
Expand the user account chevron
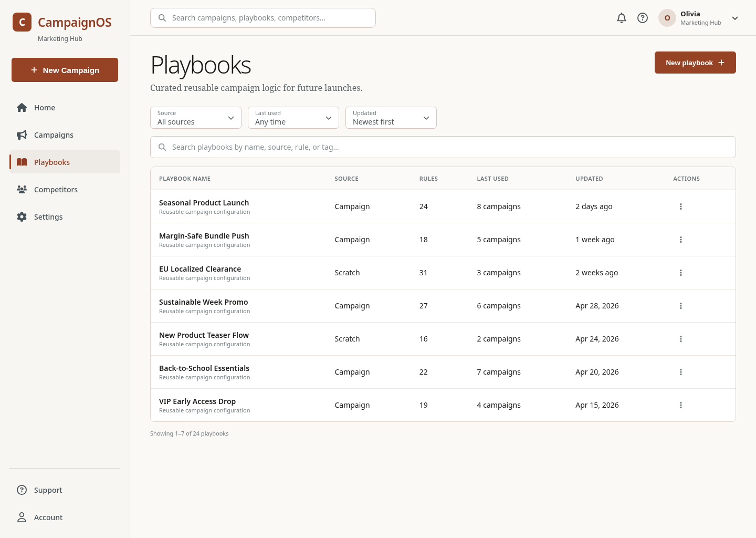pyautogui.click(x=735, y=18)
